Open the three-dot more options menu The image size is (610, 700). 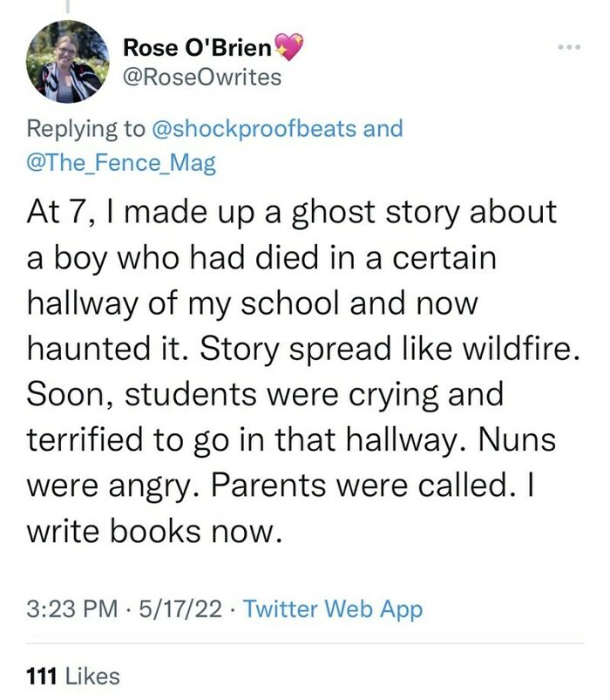tap(570, 46)
